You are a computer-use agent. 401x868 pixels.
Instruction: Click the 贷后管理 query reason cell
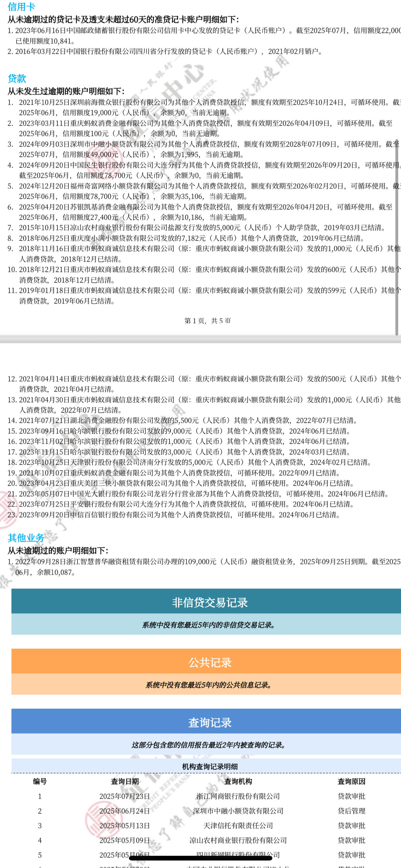point(352,811)
